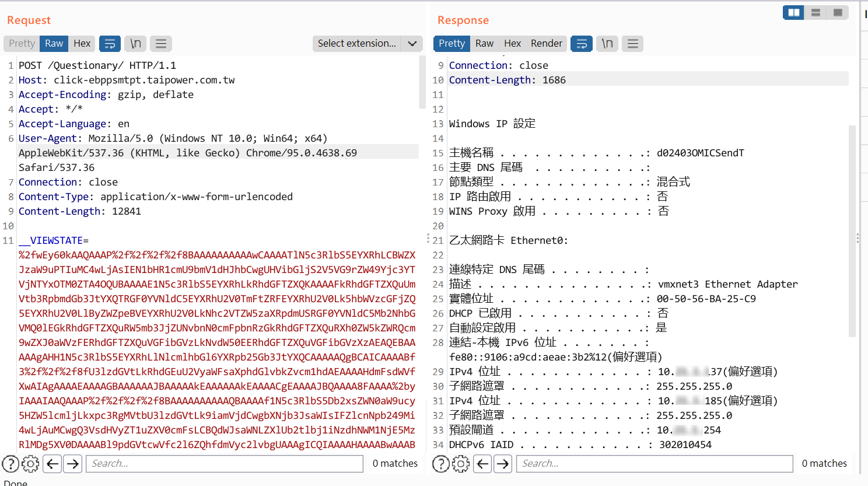This screenshot has height=486, width=868.
Task: Open the Hex tab in Response panel
Action: pyautogui.click(x=512, y=43)
